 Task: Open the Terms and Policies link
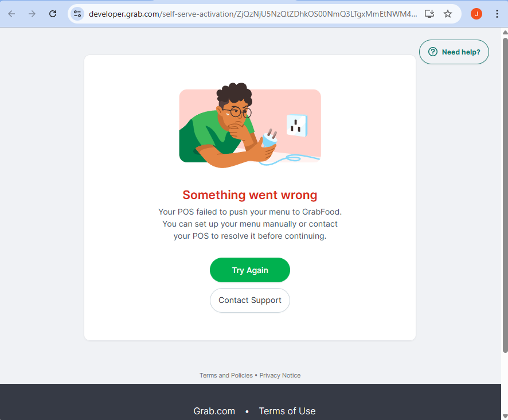(x=226, y=375)
